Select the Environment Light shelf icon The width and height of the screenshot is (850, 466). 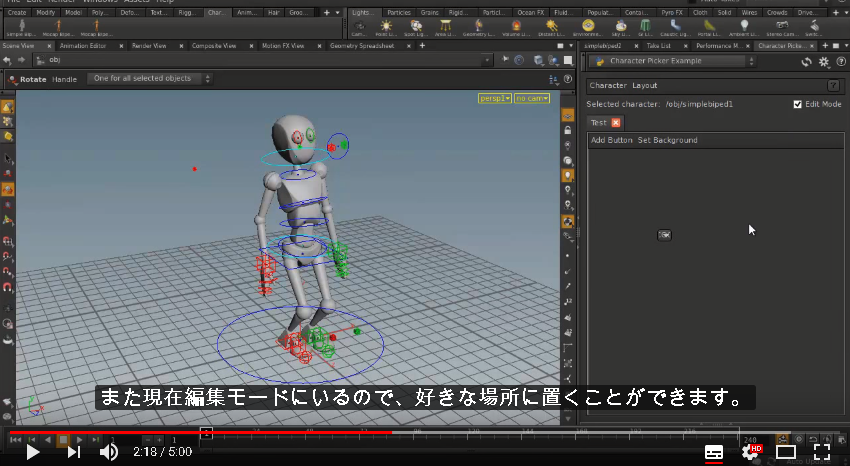point(588,27)
